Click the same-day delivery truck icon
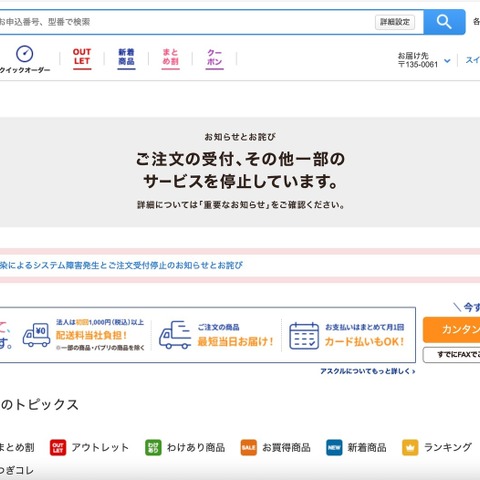This screenshot has height=480, width=480. (175, 335)
